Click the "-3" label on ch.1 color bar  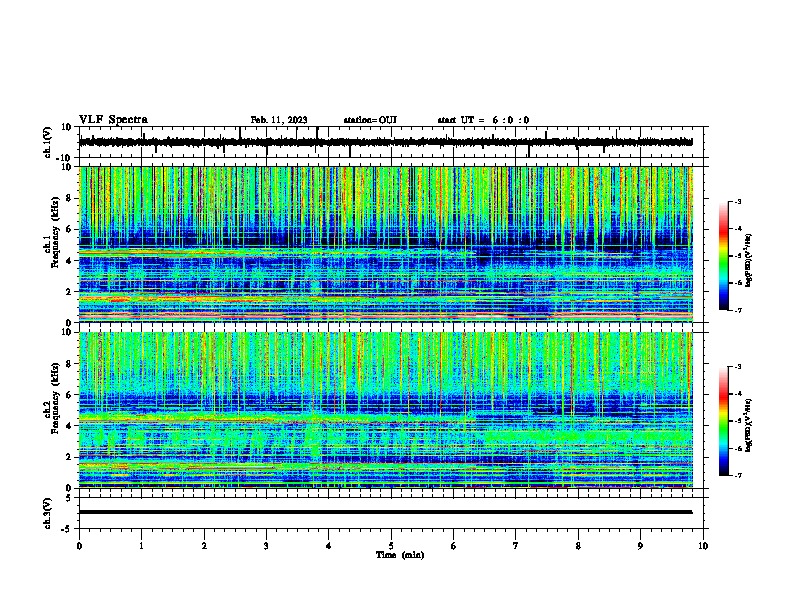[737, 201]
